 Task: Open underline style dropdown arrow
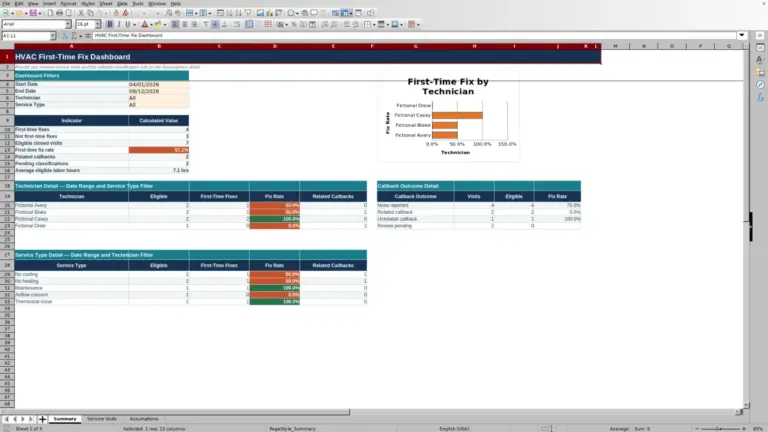pos(134,24)
